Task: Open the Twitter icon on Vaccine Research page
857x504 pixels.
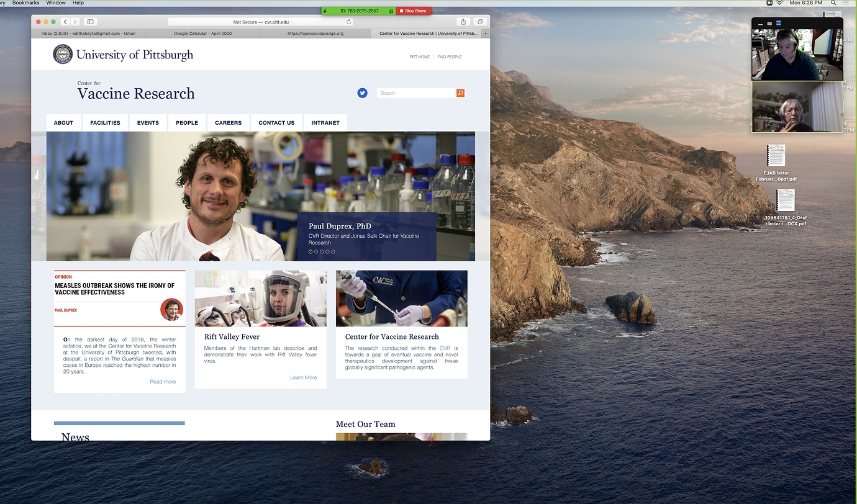Action: coord(363,93)
